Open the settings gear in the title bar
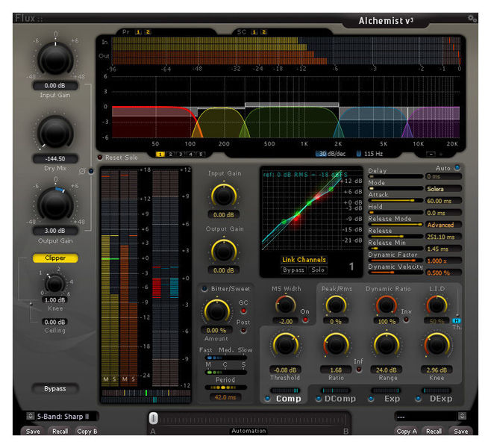Viewport: 491px width, 448px height. tap(472, 19)
